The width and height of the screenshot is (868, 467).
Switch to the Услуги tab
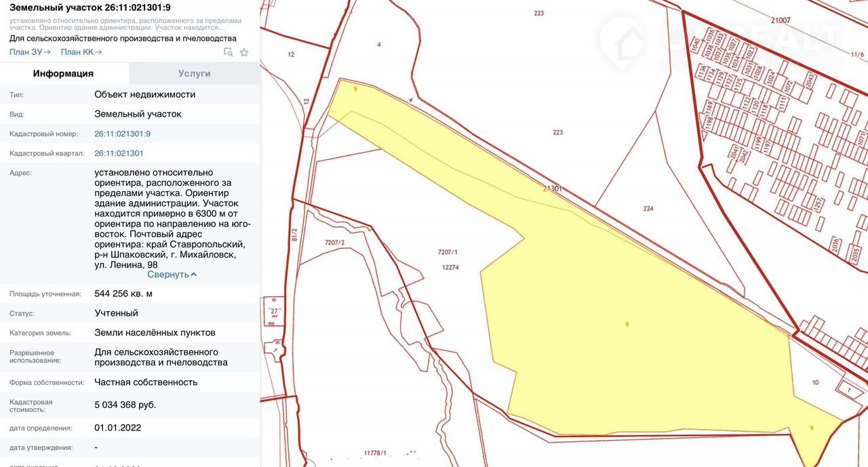click(195, 73)
